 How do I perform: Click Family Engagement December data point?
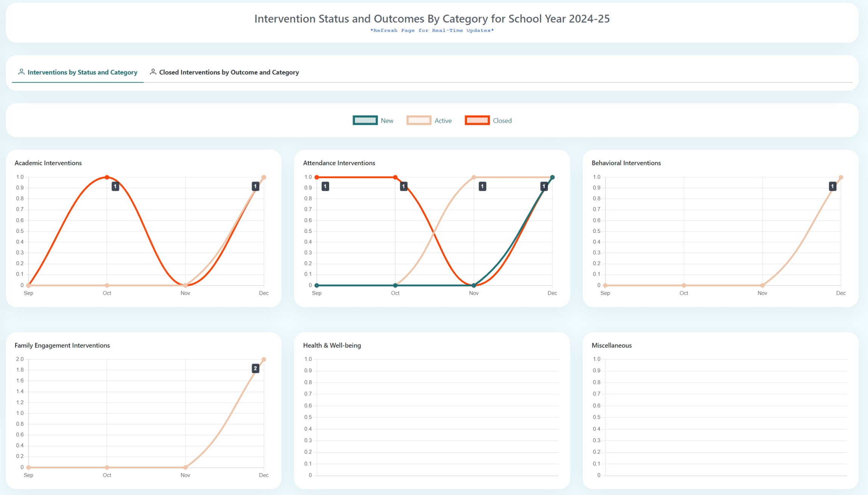point(264,359)
